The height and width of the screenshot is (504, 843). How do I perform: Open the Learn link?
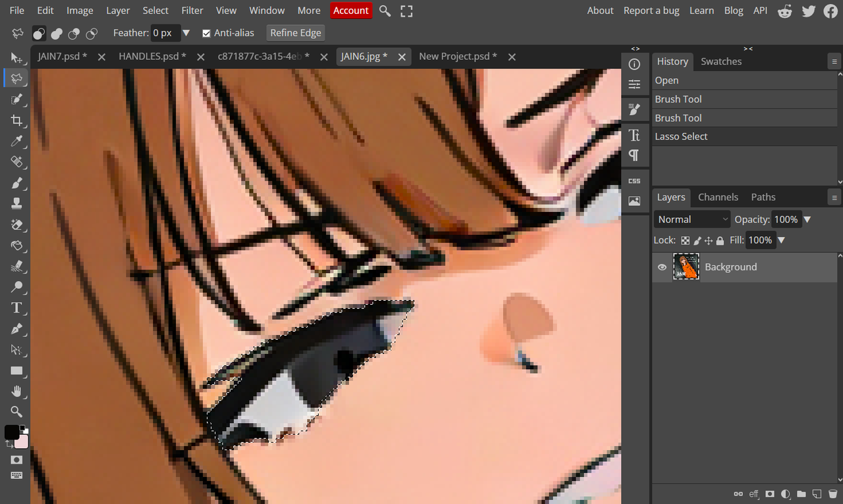tap(701, 11)
